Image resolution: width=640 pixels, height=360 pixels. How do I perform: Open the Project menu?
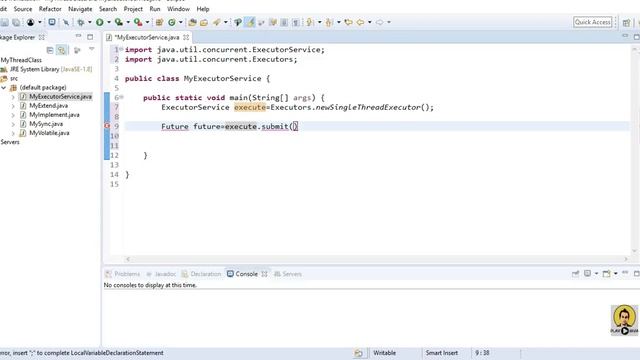click(133, 9)
